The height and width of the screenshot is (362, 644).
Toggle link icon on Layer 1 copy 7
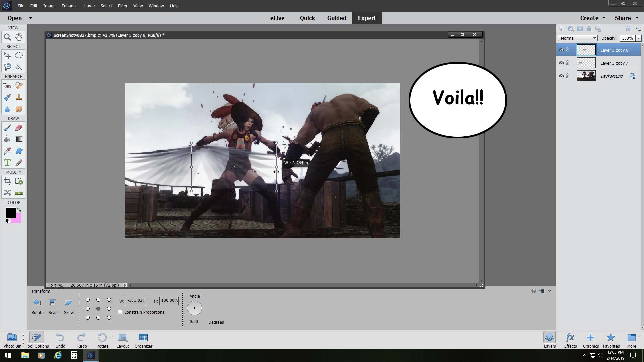[x=567, y=63]
